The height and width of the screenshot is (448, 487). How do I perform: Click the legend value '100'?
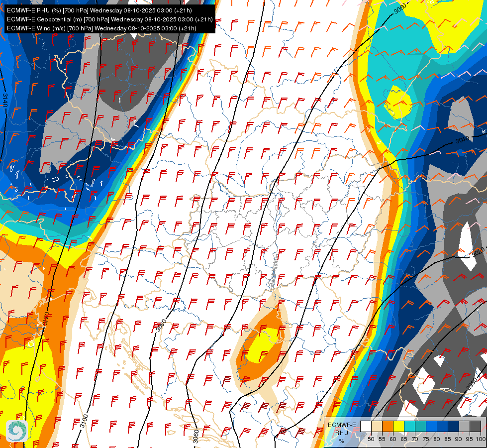[481, 439]
